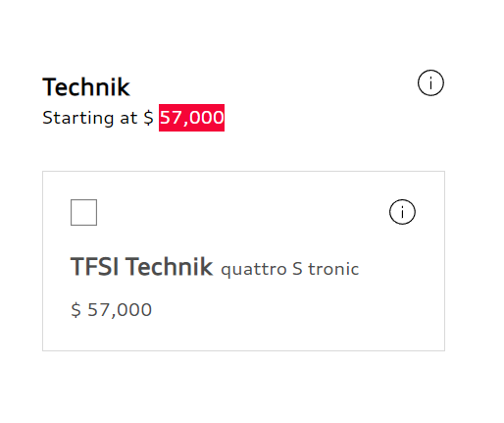This screenshot has height=423, width=504.
Task: Select the TFSI Technik model title
Action: pyautogui.click(x=141, y=267)
